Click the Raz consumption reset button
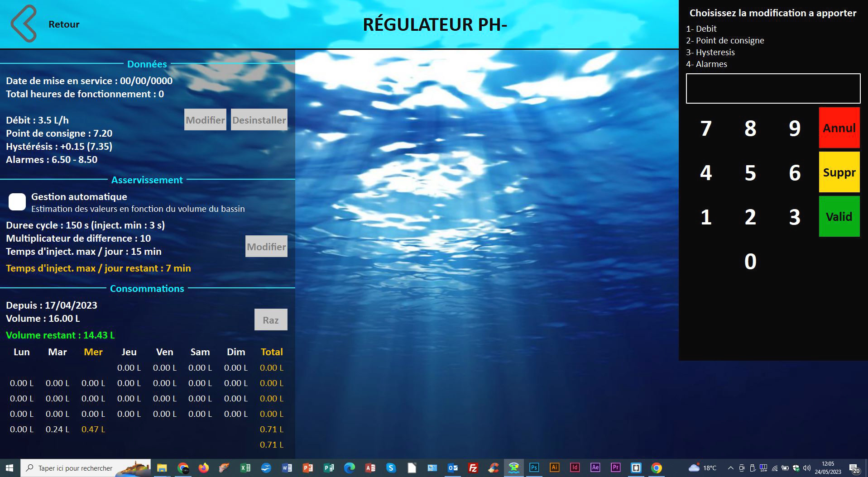 pyautogui.click(x=271, y=319)
